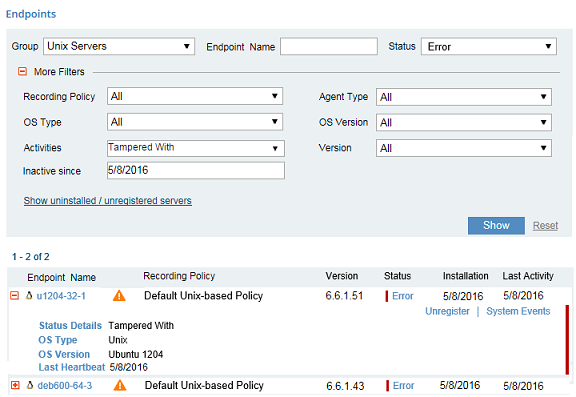Viewport: 576px width, 397px height.
Task: Open the Status dropdown set to Error
Action: [489, 47]
